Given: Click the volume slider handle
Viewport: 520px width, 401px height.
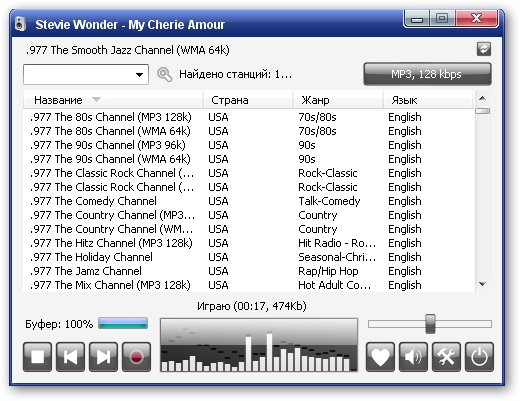Looking at the screenshot, I should click(430, 324).
